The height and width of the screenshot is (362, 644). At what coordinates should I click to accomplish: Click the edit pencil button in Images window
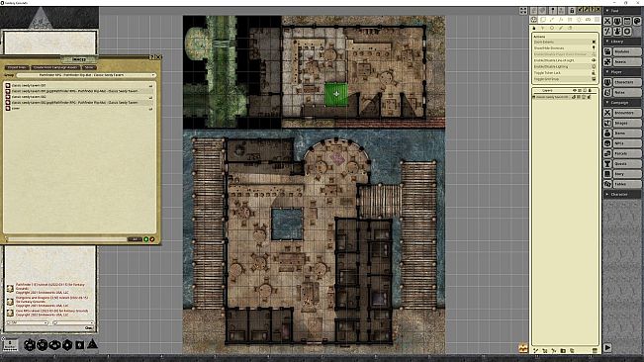pos(152,239)
